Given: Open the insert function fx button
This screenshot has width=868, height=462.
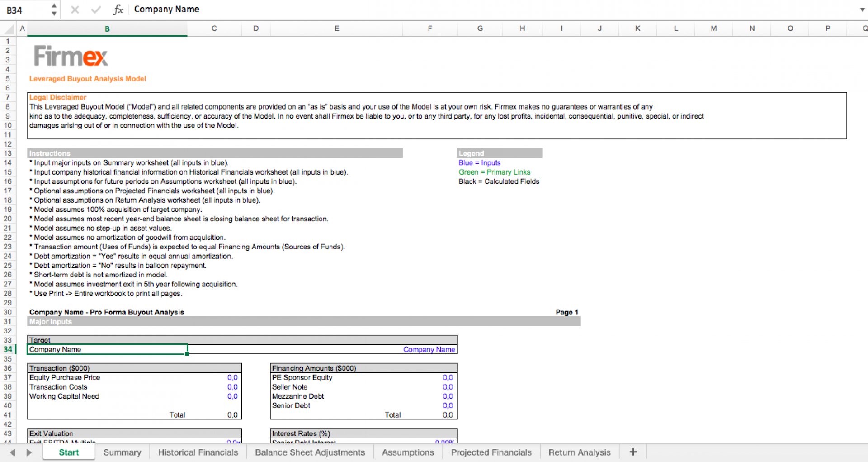Looking at the screenshot, I should pos(118,10).
